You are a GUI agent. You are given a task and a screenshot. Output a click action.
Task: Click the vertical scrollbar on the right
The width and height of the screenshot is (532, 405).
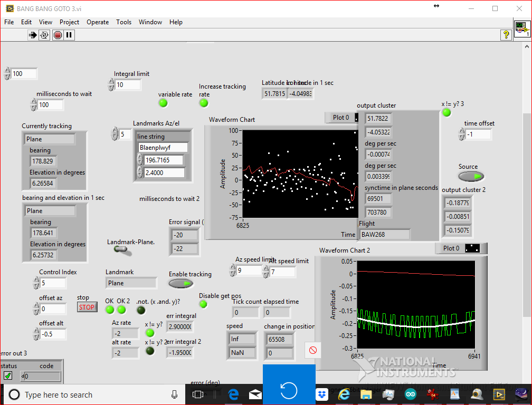(x=527, y=211)
